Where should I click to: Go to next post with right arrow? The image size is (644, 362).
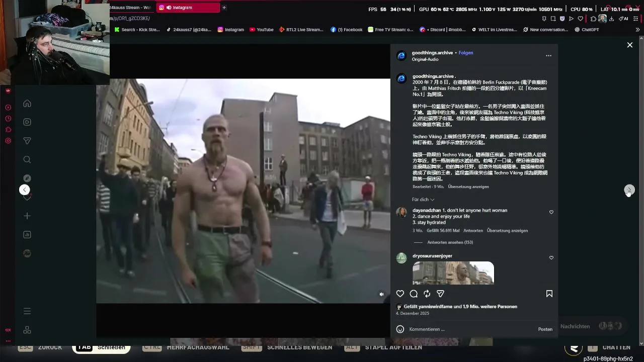coord(629,190)
